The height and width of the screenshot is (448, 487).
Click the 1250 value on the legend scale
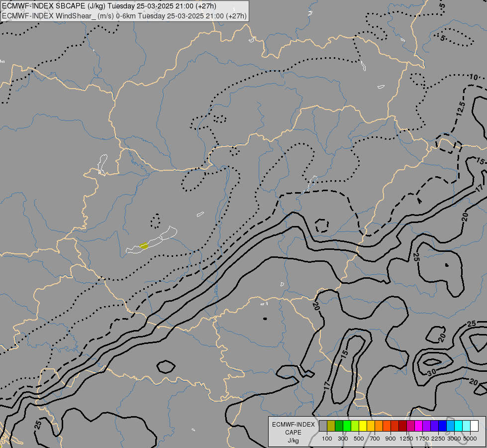click(406, 439)
